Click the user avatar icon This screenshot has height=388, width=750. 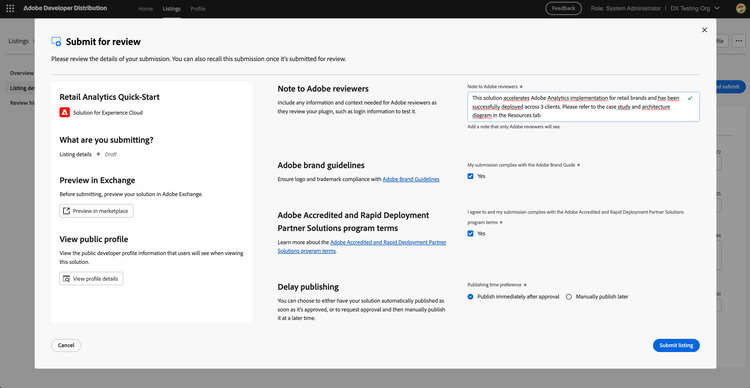click(740, 9)
